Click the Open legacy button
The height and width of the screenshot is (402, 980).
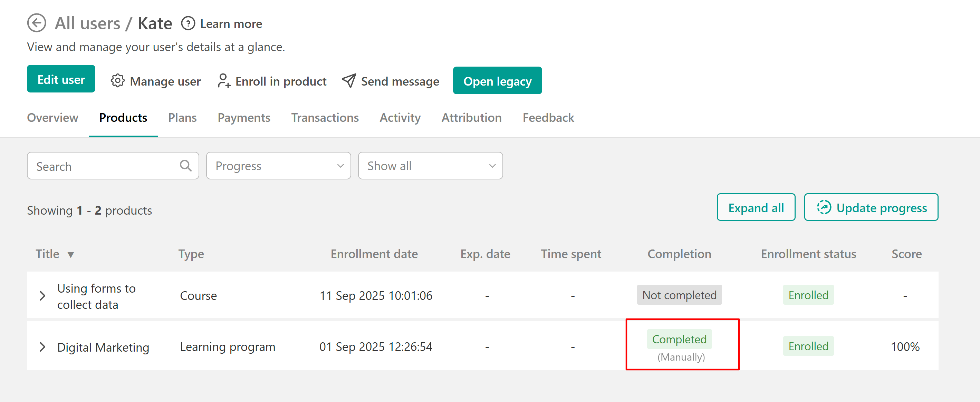click(x=497, y=81)
